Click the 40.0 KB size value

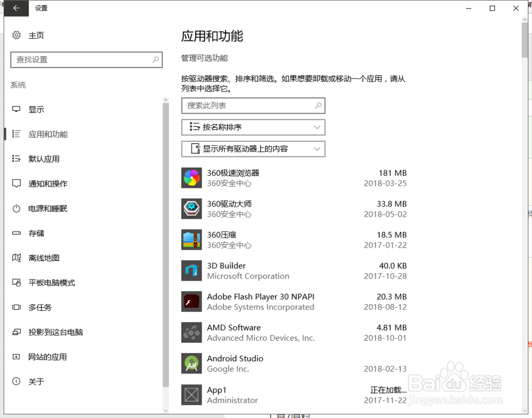click(x=393, y=266)
